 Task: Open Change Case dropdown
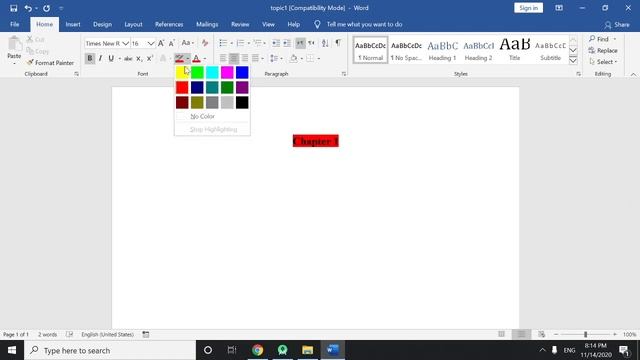[187, 43]
